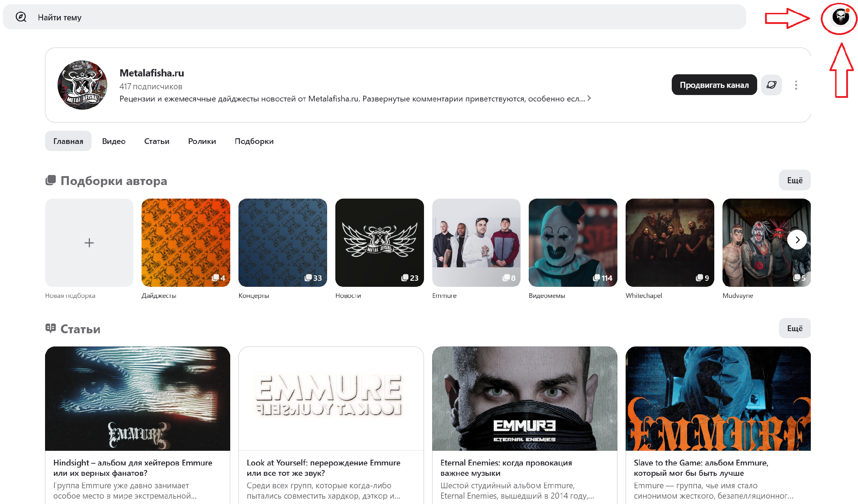858x504 pixels.
Task: Click the Статьи section book icon
Action: [x=51, y=328]
